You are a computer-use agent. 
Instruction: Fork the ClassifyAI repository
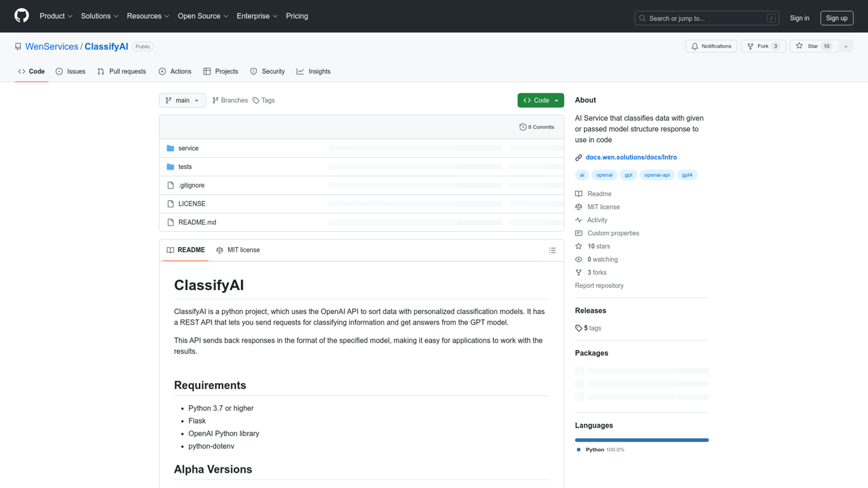(763, 46)
